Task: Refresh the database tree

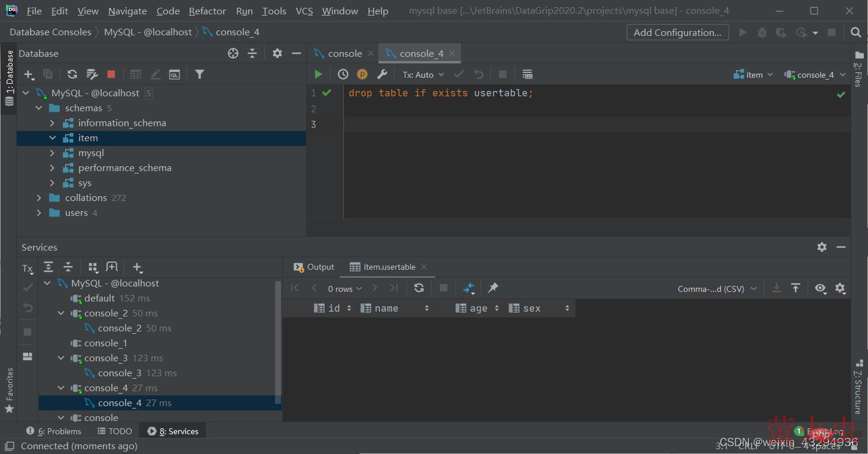Action: pos(72,74)
